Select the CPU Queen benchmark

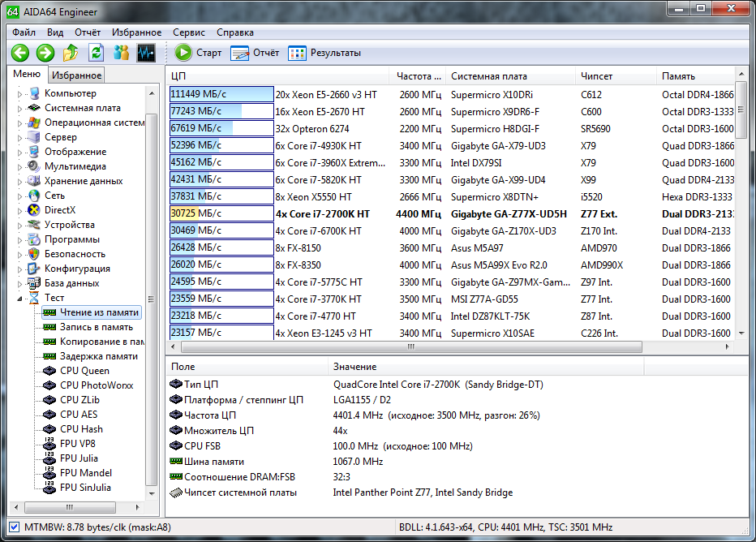click(x=76, y=371)
